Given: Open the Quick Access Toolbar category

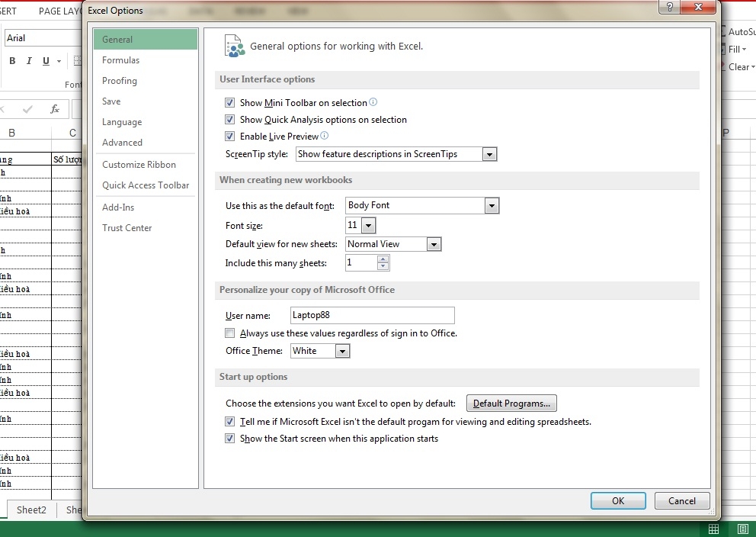Looking at the screenshot, I should pyautogui.click(x=146, y=185).
